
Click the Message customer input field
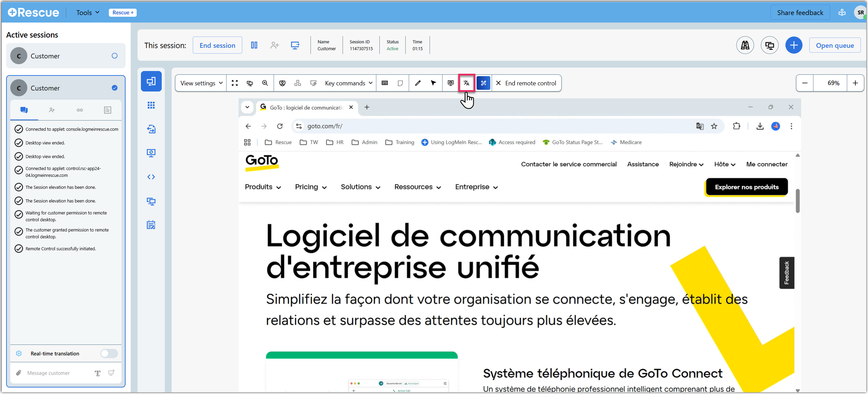click(58, 373)
